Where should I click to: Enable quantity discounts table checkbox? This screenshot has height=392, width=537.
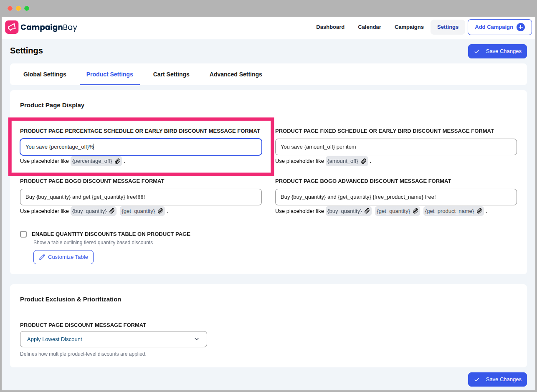click(x=23, y=234)
